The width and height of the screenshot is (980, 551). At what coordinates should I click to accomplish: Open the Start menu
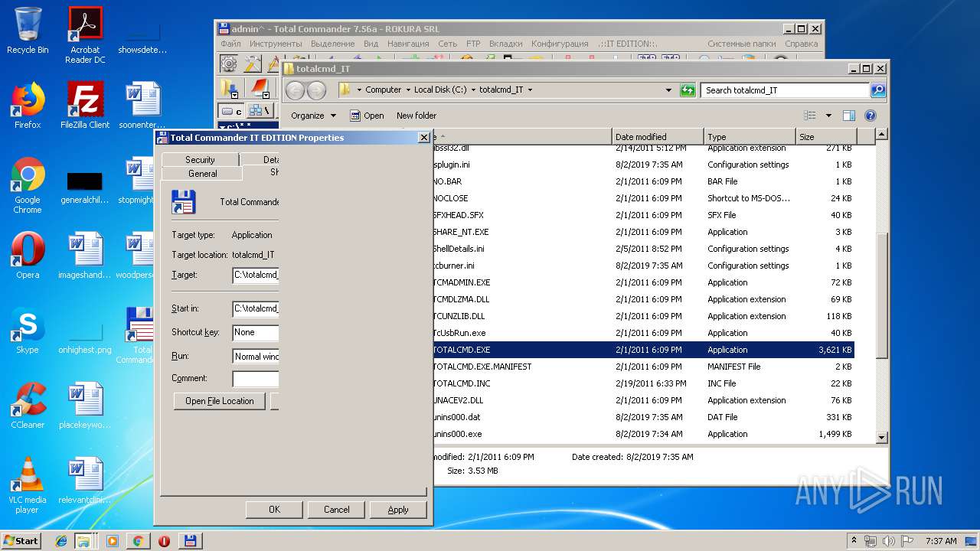click(21, 541)
